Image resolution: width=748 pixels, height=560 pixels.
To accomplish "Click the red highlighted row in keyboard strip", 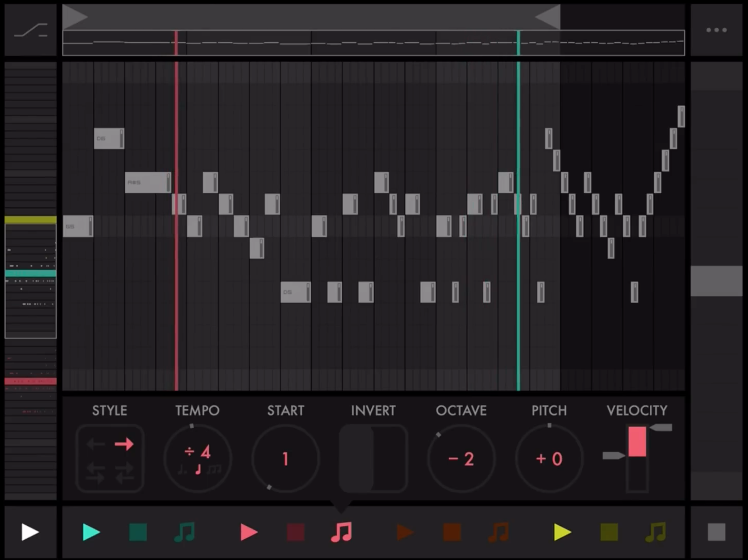I will coord(31,381).
